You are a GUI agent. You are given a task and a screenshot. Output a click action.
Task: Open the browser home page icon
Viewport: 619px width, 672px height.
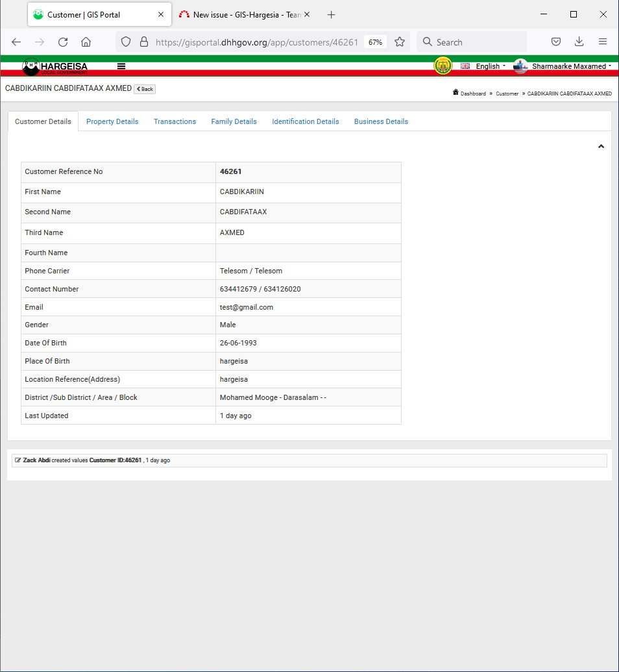tap(86, 42)
